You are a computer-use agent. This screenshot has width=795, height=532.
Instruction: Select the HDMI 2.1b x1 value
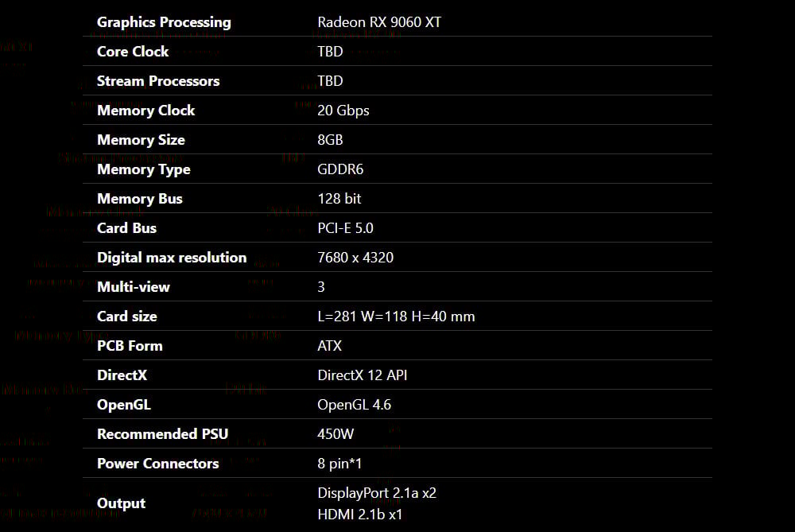pos(359,515)
